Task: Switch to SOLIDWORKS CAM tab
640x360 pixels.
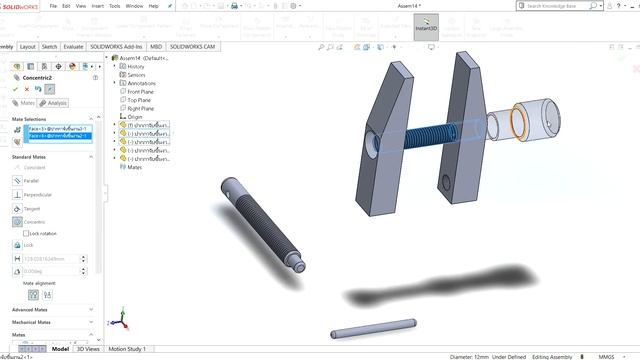Action: (x=192, y=47)
